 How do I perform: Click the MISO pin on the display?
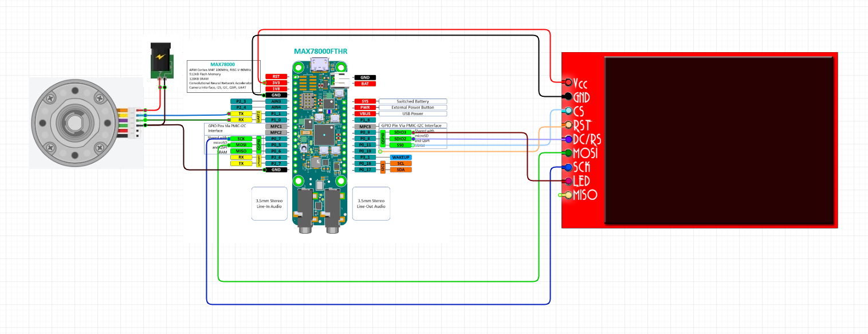[x=568, y=195]
